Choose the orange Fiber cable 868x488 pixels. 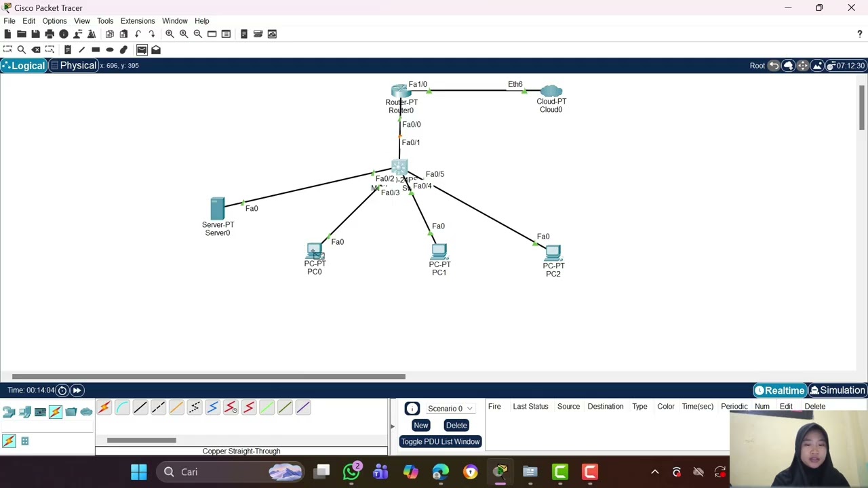176,407
